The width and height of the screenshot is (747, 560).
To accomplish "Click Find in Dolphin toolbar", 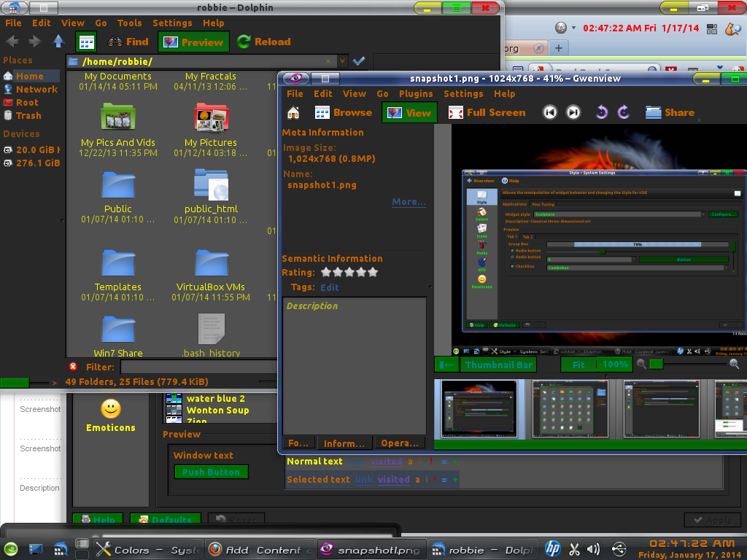I will 128,42.
